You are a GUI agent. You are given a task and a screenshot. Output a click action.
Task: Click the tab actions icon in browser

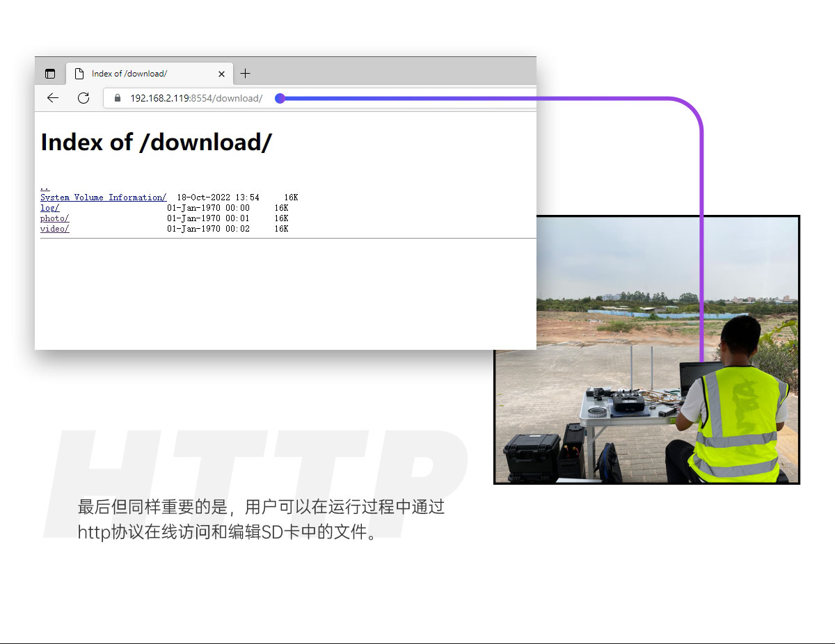[x=50, y=74]
